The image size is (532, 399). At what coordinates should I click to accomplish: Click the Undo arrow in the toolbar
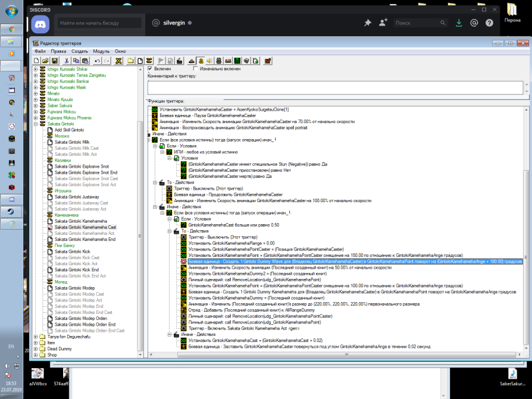[x=97, y=61]
